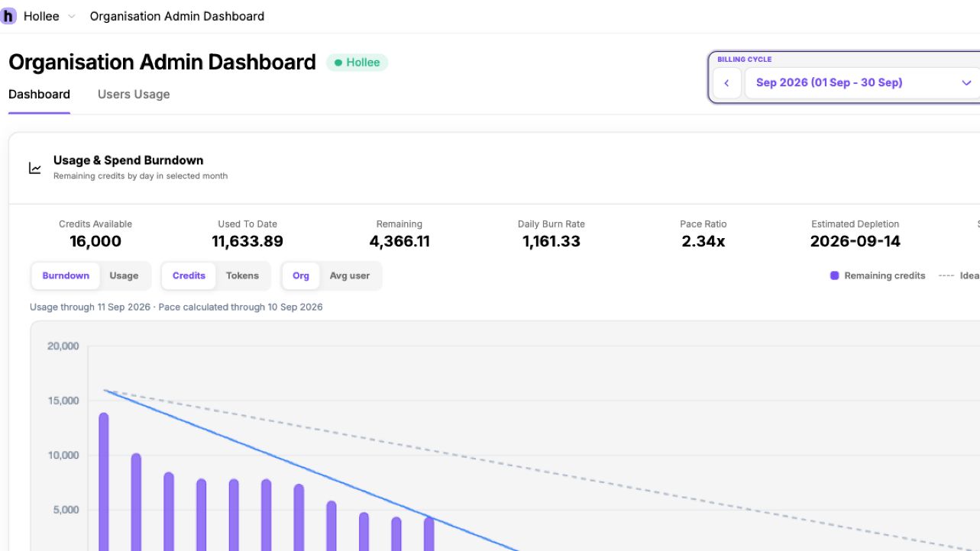Click the Used To Date value 11,633.89
980x551 pixels.
pyautogui.click(x=247, y=242)
